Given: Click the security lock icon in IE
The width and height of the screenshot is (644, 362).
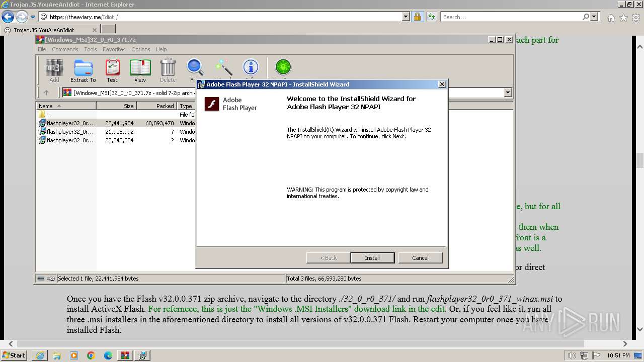Looking at the screenshot, I should pos(417,17).
